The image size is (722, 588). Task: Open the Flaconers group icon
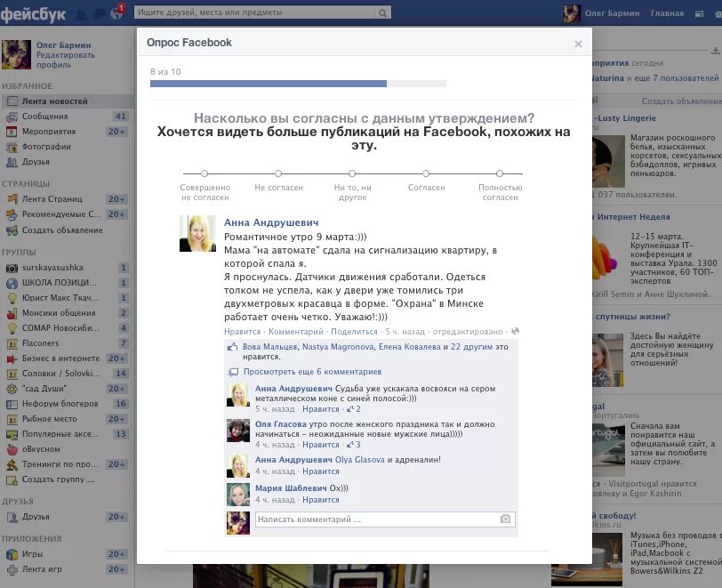click(12, 343)
